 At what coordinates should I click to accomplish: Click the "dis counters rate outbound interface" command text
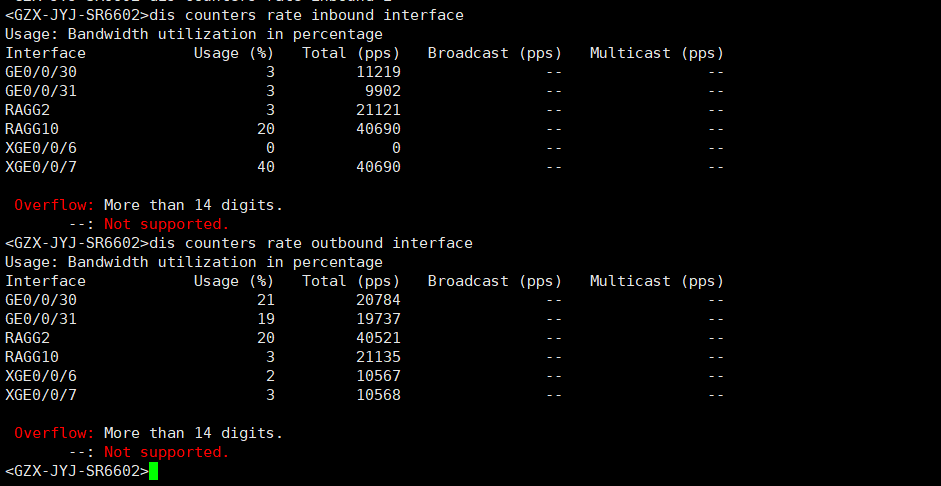(310, 243)
